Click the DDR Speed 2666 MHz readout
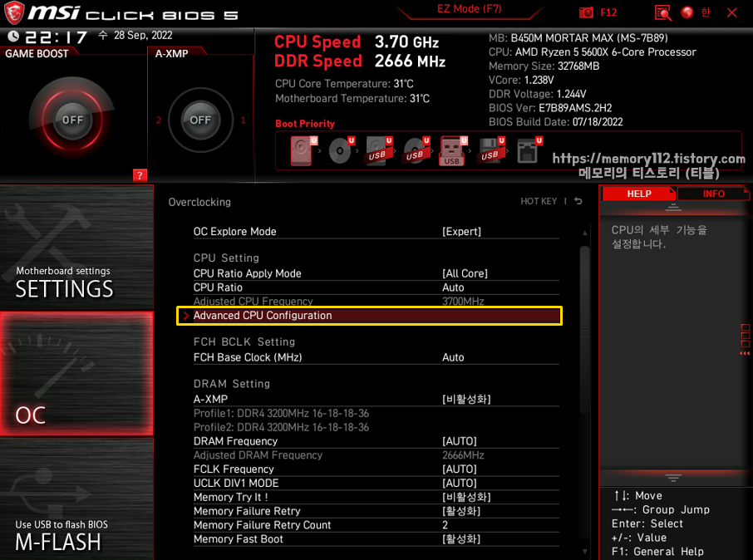753x560 pixels. coord(360,61)
